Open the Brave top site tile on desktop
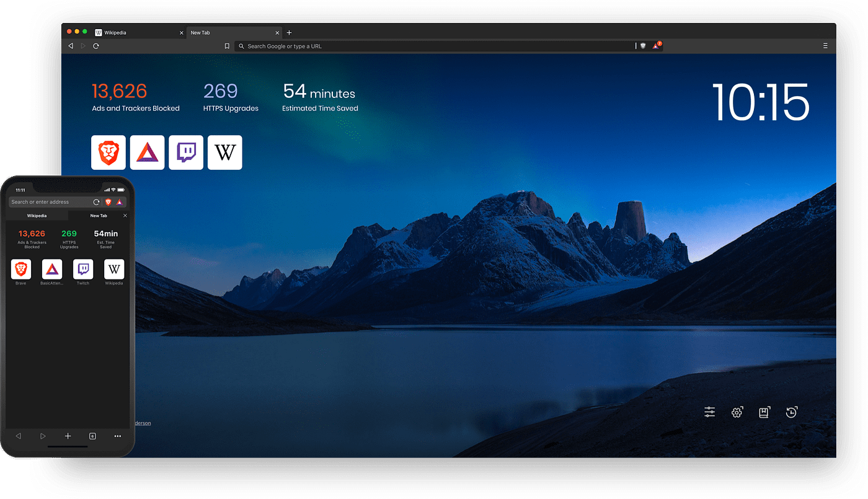The height and width of the screenshot is (499, 868). 108,152
